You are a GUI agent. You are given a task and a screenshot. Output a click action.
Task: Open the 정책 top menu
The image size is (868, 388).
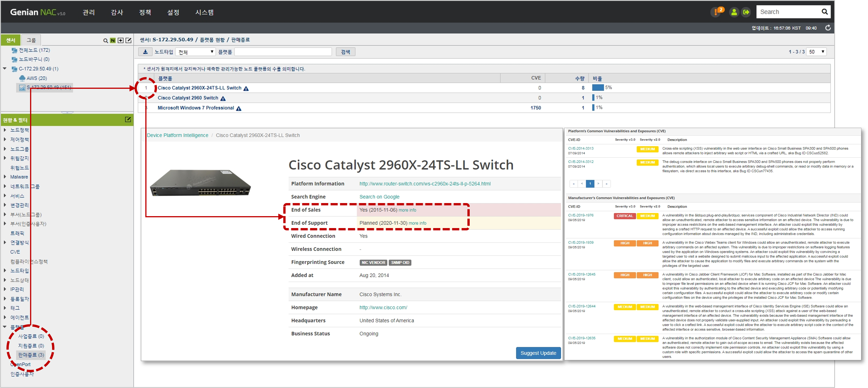(145, 12)
